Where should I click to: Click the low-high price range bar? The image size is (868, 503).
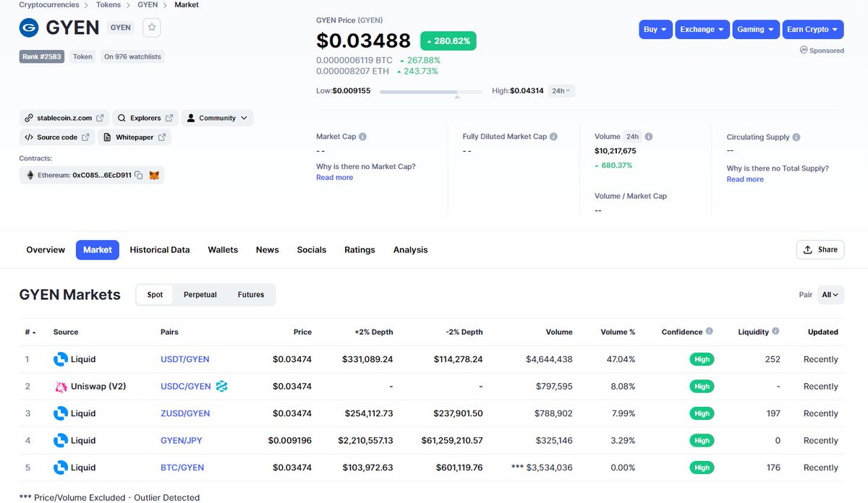coord(431,92)
